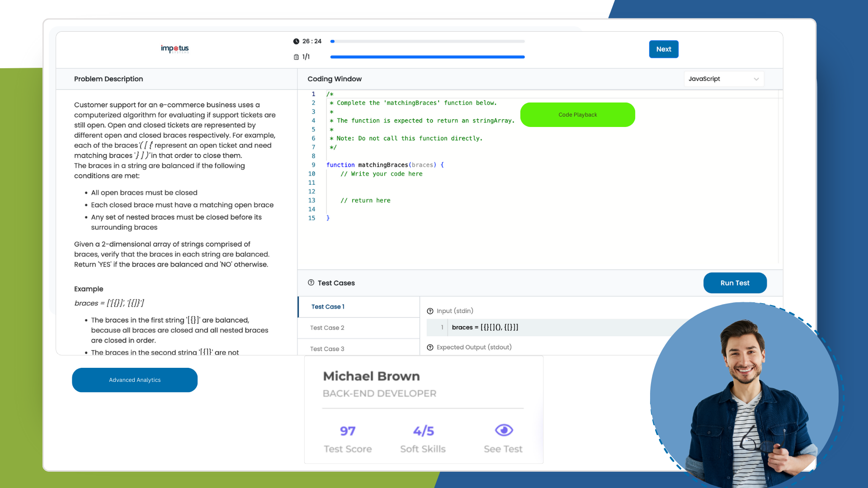Click the Impetus logo
Screen dimensions: 868x488
[x=175, y=49]
